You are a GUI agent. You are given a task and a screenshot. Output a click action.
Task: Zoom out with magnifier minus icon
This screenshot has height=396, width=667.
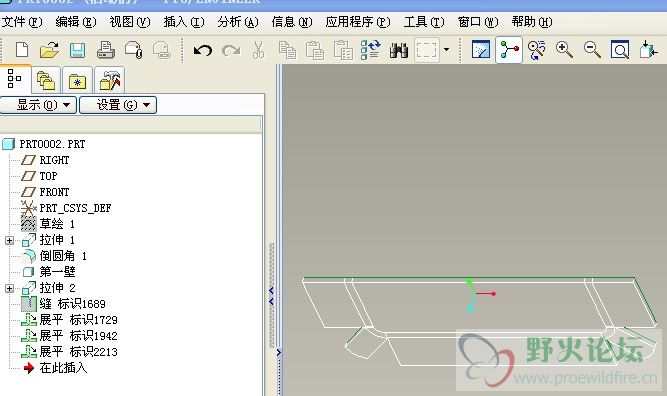(x=592, y=50)
